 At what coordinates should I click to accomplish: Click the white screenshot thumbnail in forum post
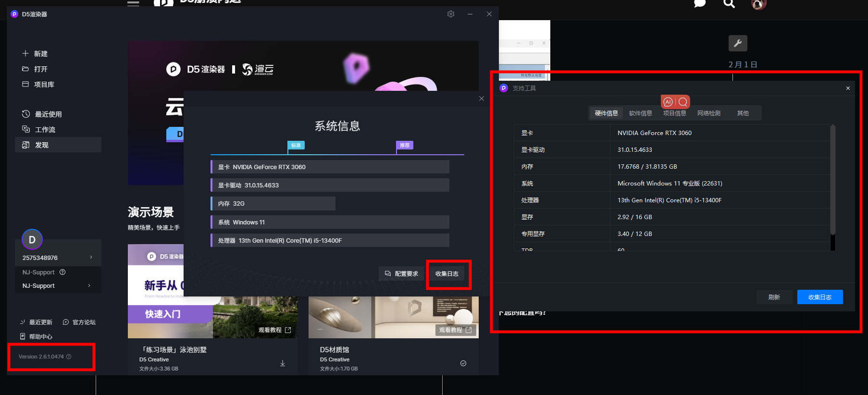coord(524,50)
